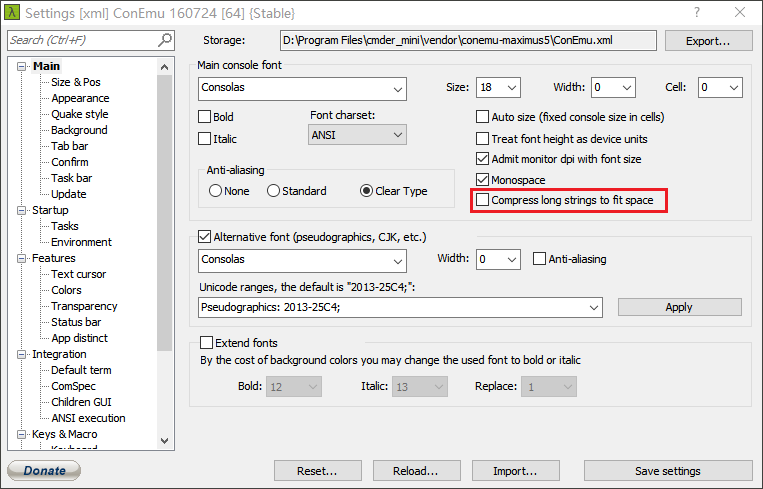The image size is (763, 489).
Task: Open Update settings page
Action: [x=69, y=194]
